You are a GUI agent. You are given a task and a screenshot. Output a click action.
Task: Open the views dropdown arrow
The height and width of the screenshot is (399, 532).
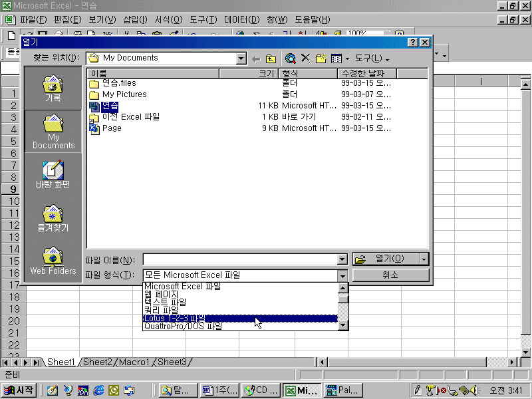(347, 59)
